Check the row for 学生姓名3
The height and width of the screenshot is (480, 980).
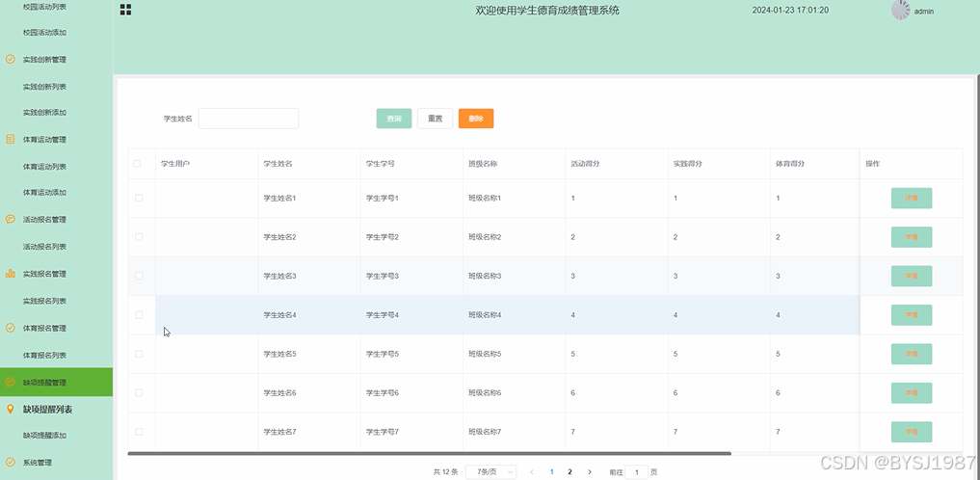[x=139, y=276]
